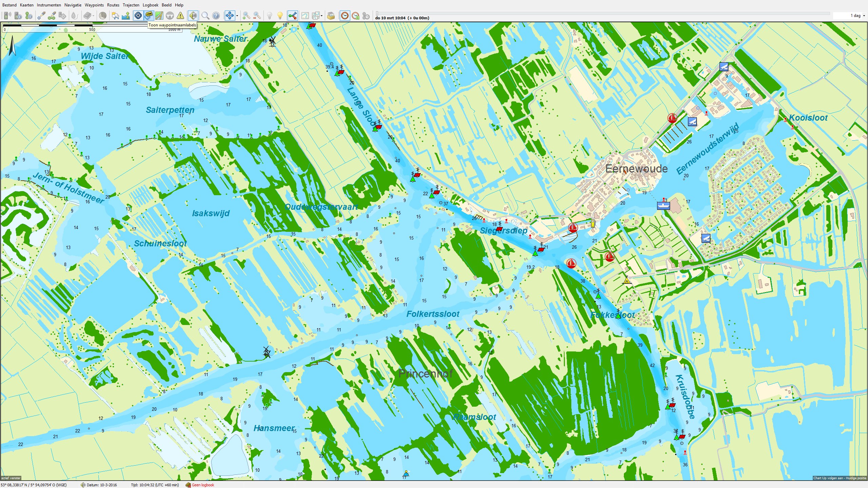Open the tide level icon
868x488 pixels.
(126, 16)
